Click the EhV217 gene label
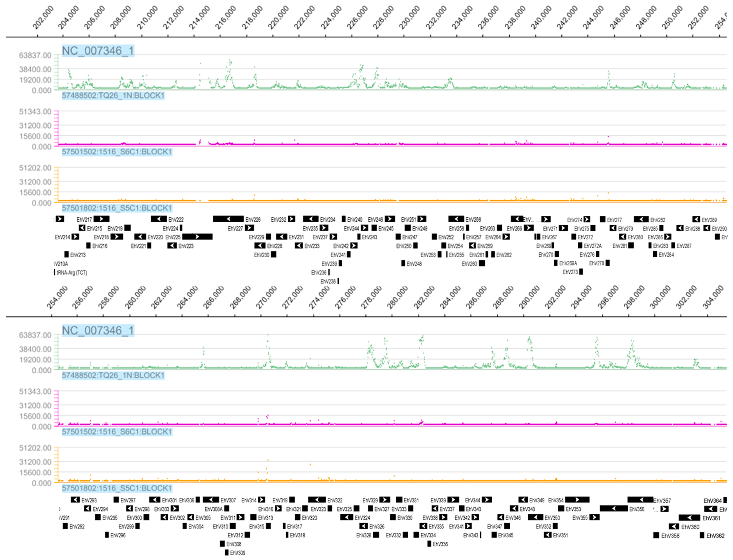Viewport: 733px width, 560px height. pyautogui.click(x=84, y=220)
